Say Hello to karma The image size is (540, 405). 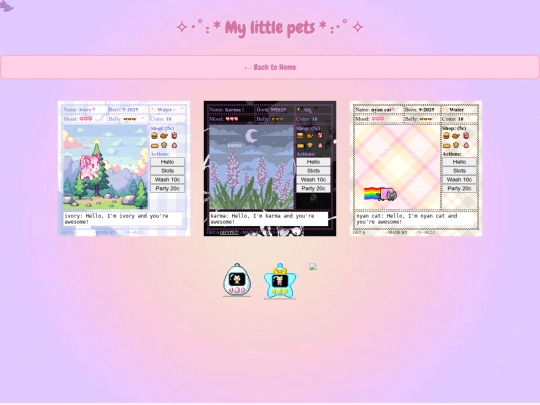[x=313, y=162]
